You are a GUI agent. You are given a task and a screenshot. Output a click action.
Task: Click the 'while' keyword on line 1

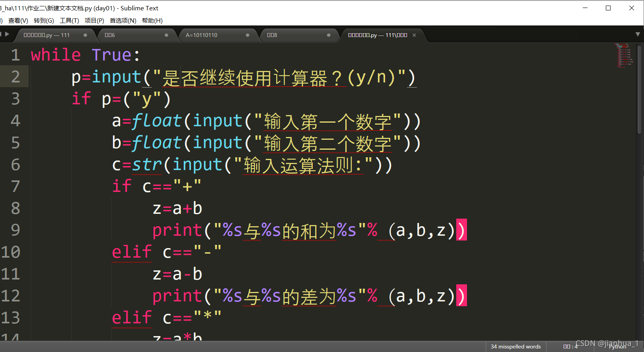56,55
